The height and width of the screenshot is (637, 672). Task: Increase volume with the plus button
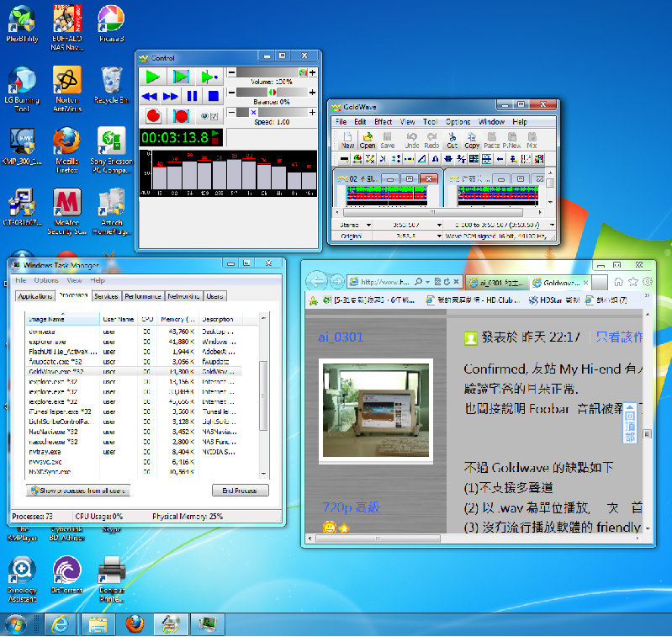312,72
